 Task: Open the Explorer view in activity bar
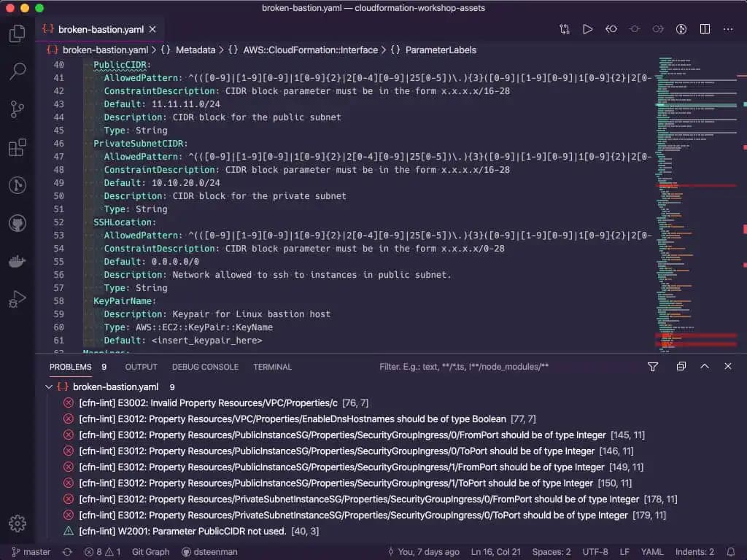pyautogui.click(x=17, y=34)
